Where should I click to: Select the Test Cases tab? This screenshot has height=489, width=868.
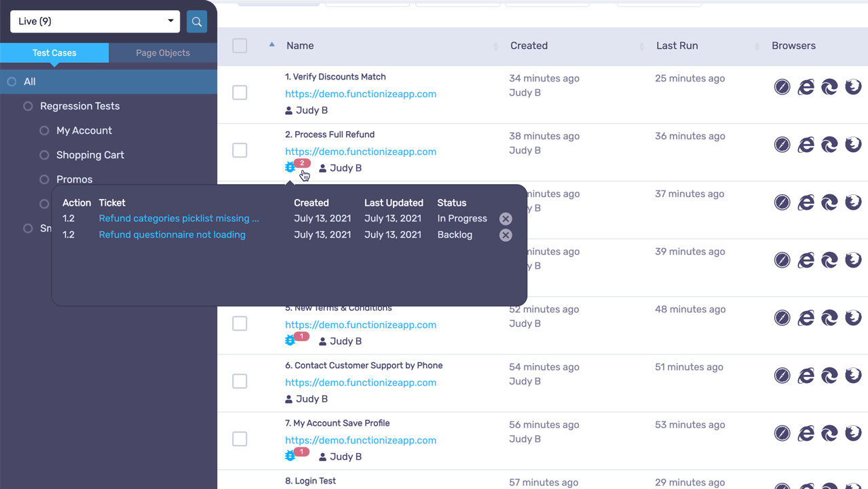(54, 52)
